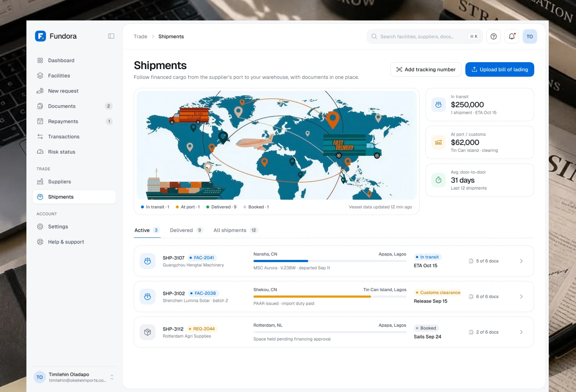This screenshot has height=392, width=576.
Task: Click Add tracking number button
Action: pyautogui.click(x=426, y=69)
